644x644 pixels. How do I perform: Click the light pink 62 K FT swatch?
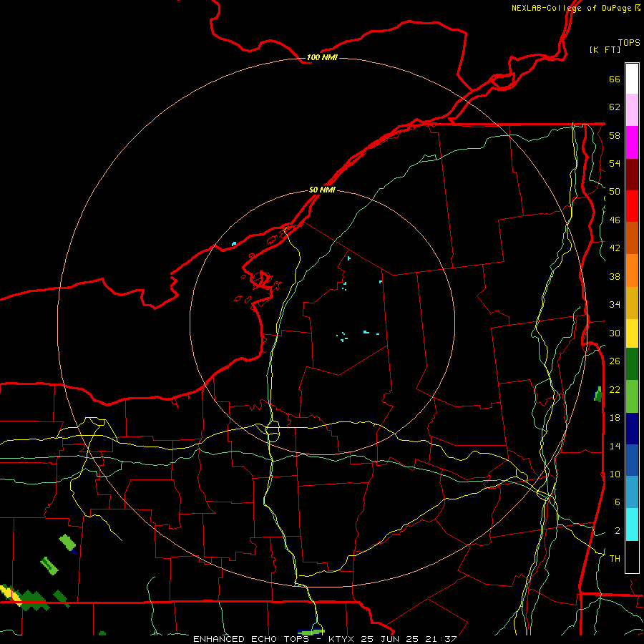tap(632, 109)
